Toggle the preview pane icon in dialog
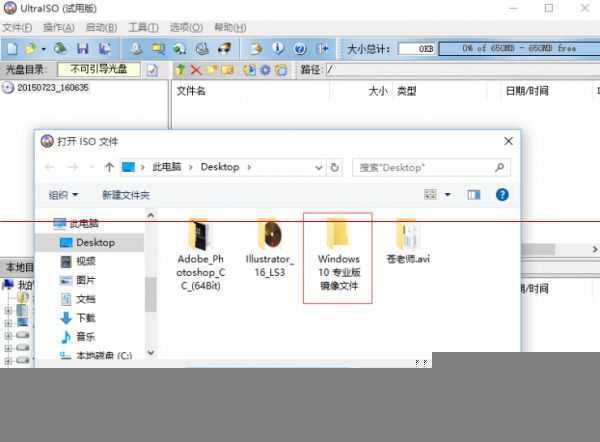 (x=474, y=195)
